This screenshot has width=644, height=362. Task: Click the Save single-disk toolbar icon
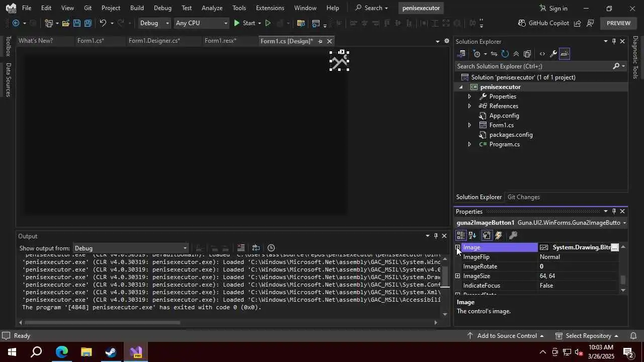[76, 23]
